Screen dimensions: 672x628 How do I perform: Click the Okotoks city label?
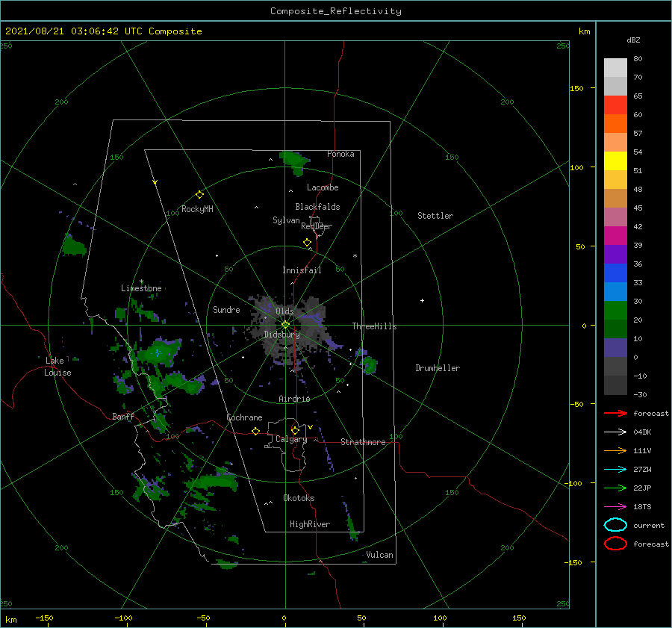point(299,498)
